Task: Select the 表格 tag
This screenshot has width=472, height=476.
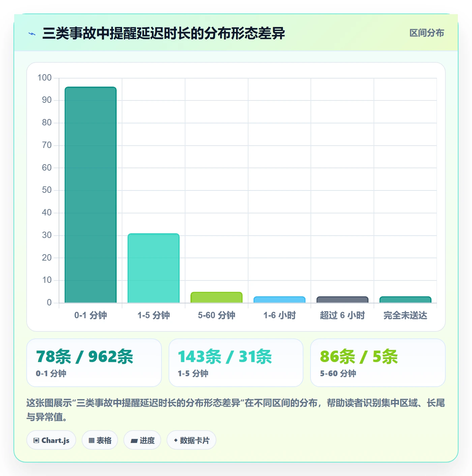Action: (x=100, y=440)
